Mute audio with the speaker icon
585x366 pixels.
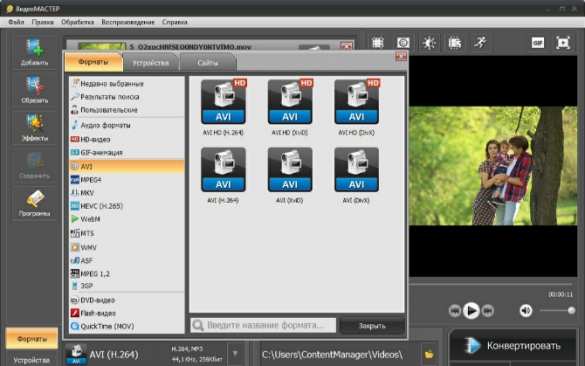526,310
